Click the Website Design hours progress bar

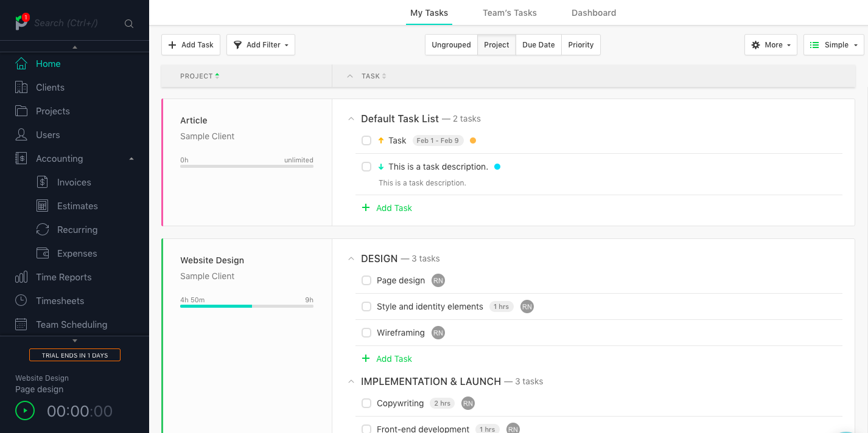247,306
